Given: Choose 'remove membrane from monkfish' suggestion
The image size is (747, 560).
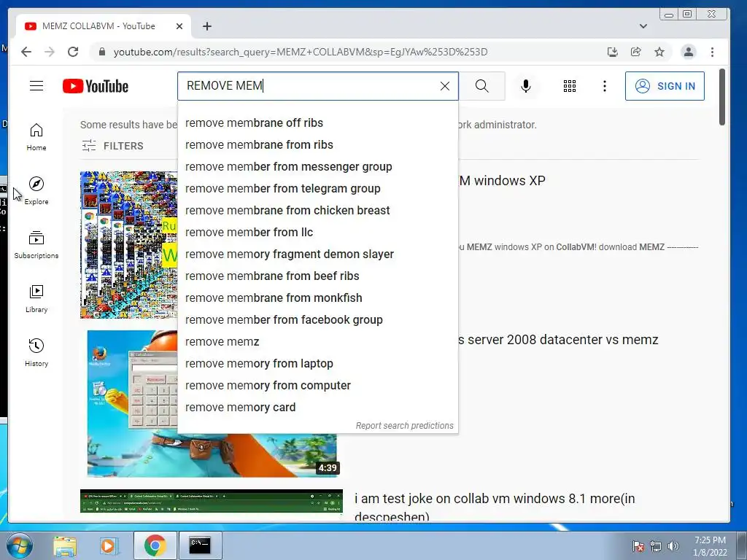Looking at the screenshot, I should (x=318, y=298).
